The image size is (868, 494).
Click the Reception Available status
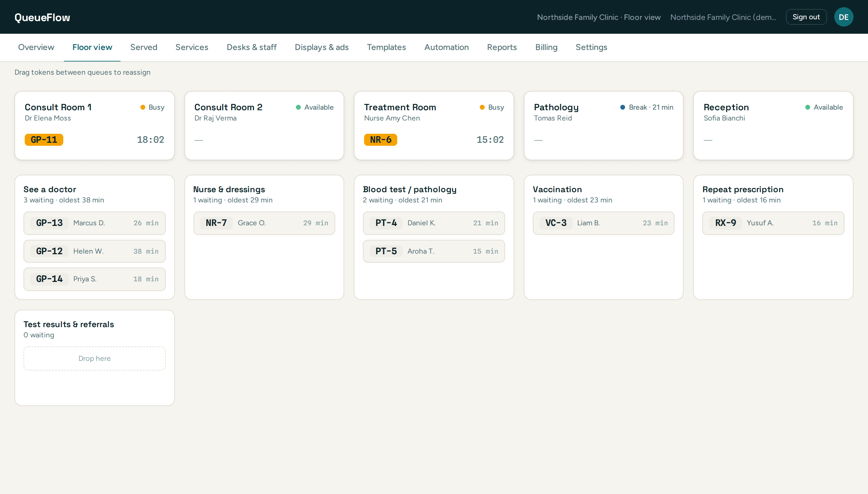coord(824,107)
